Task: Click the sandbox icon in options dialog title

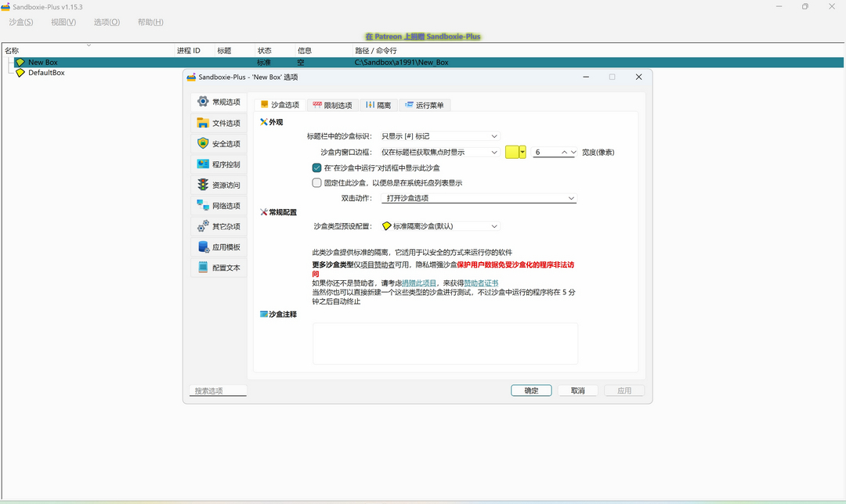Action: click(x=191, y=77)
